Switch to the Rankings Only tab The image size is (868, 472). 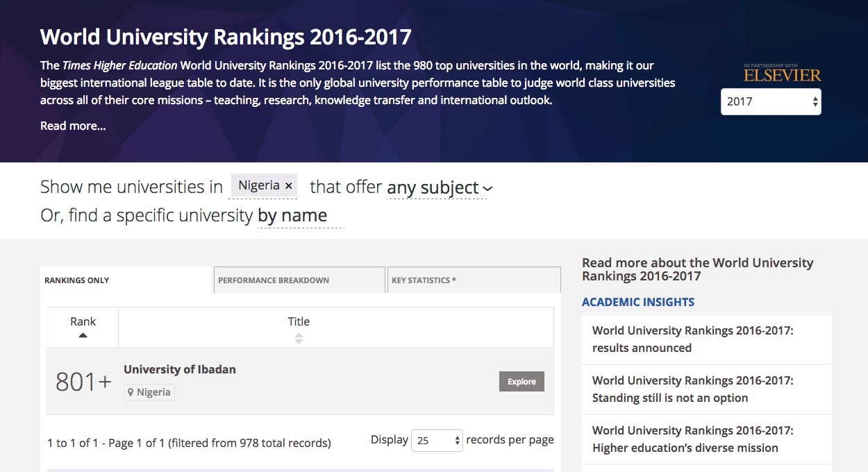(x=126, y=280)
